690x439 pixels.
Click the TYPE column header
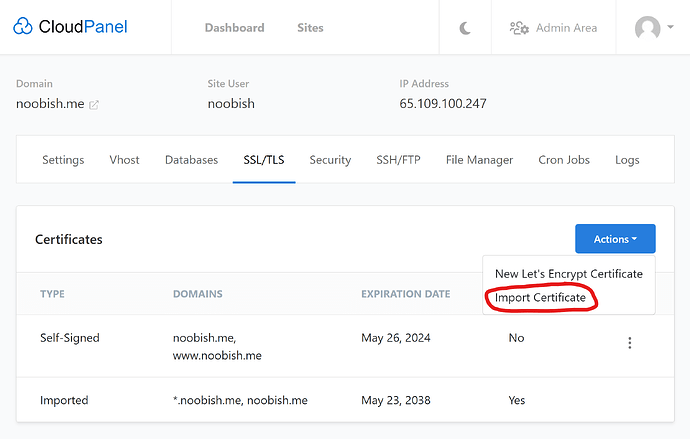pos(52,294)
